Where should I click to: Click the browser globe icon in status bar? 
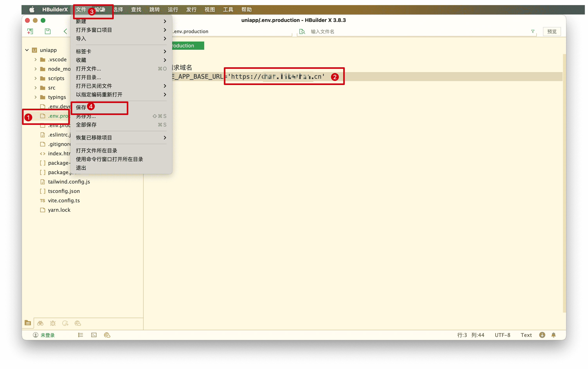[107, 335]
